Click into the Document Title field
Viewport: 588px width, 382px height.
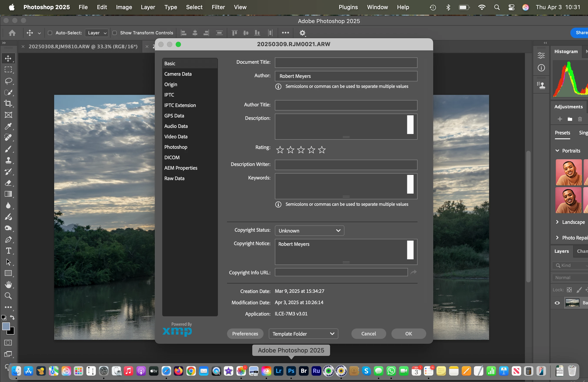tap(346, 62)
